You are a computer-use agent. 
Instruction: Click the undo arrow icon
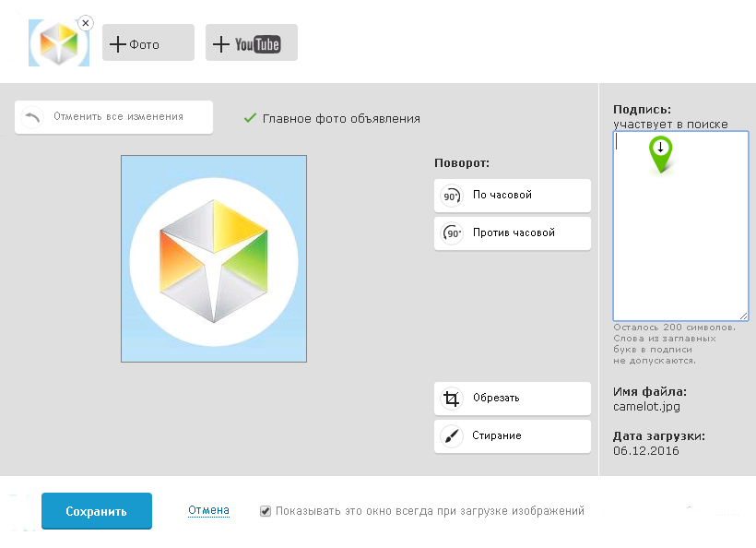[32, 117]
